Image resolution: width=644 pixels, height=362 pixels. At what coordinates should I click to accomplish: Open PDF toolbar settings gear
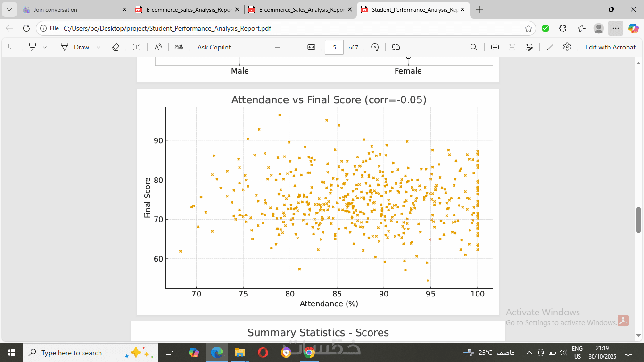click(567, 47)
